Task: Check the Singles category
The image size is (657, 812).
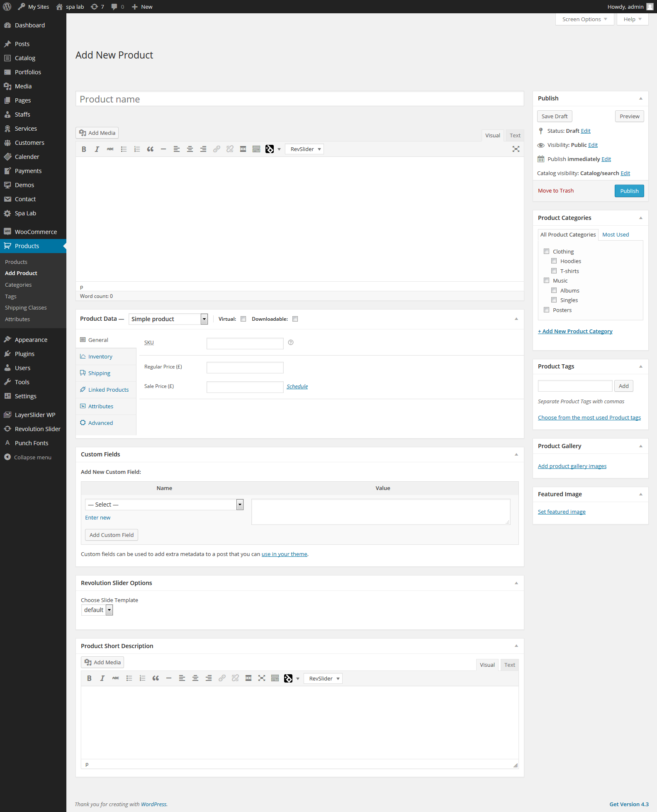Action: pos(554,300)
